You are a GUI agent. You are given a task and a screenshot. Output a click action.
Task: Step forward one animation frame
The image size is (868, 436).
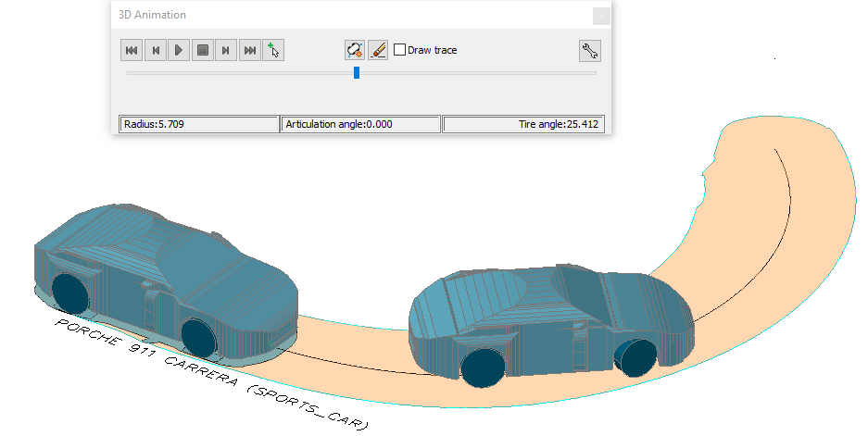(225, 51)
